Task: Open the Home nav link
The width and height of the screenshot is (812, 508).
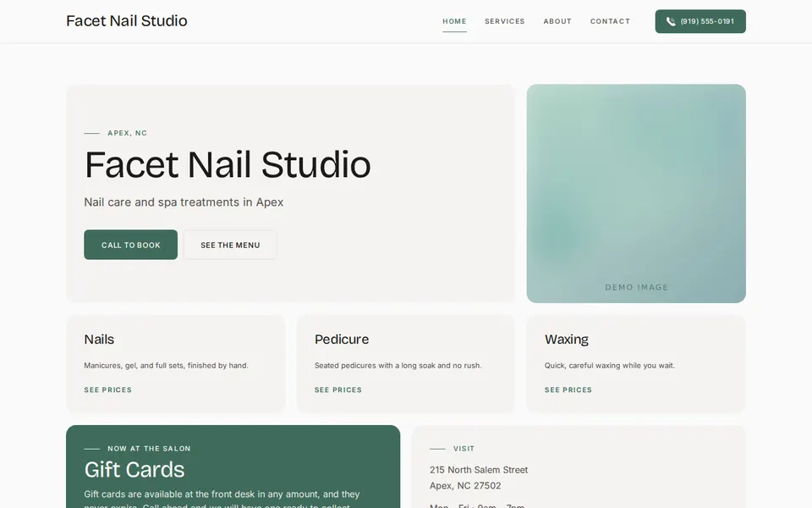Action: [x=454, y=21]
